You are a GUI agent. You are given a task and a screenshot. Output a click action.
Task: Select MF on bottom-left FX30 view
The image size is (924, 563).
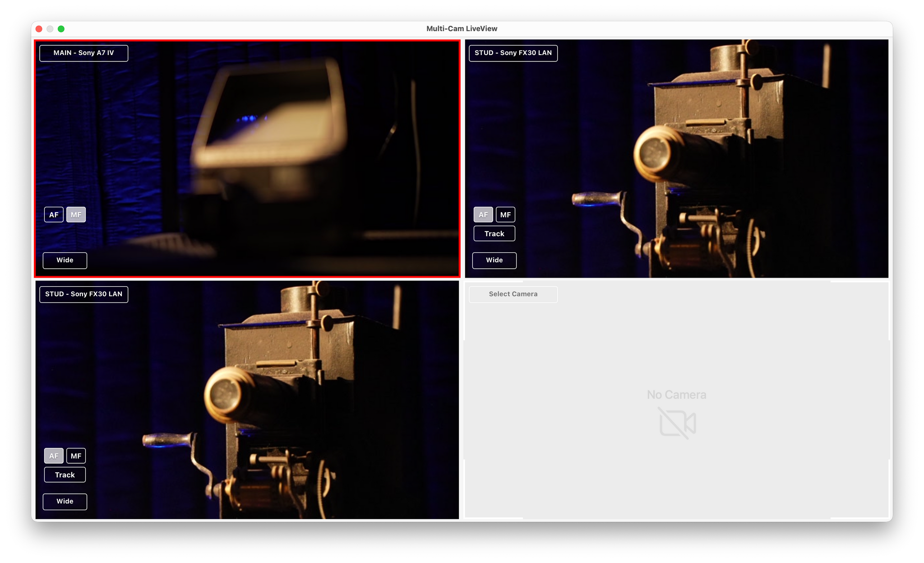click(76, 456)
